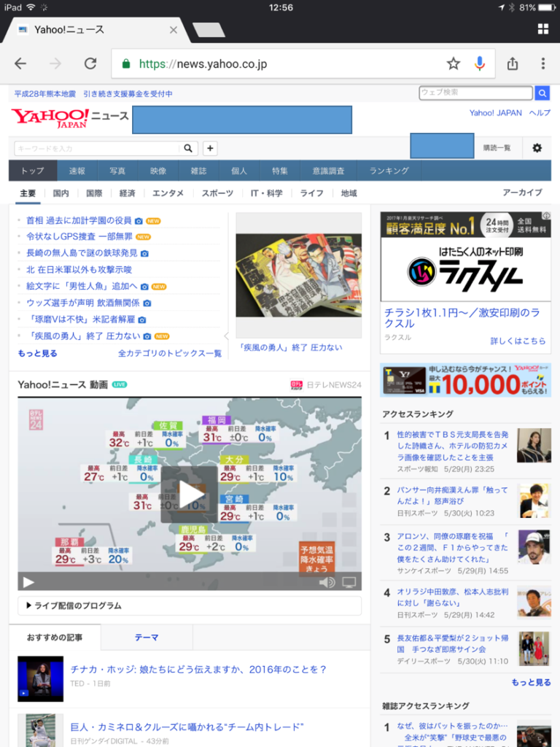Expand ライブ配信のプログラム

190,605
